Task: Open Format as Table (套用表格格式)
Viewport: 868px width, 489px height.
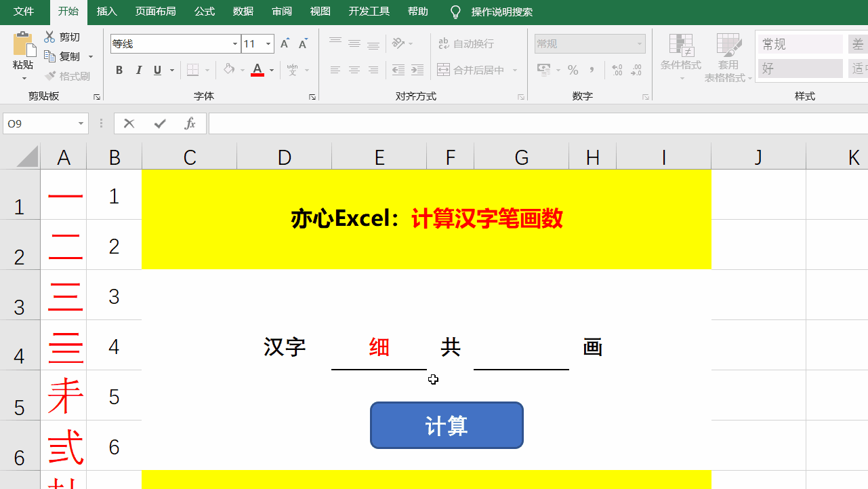Action: 728,57
